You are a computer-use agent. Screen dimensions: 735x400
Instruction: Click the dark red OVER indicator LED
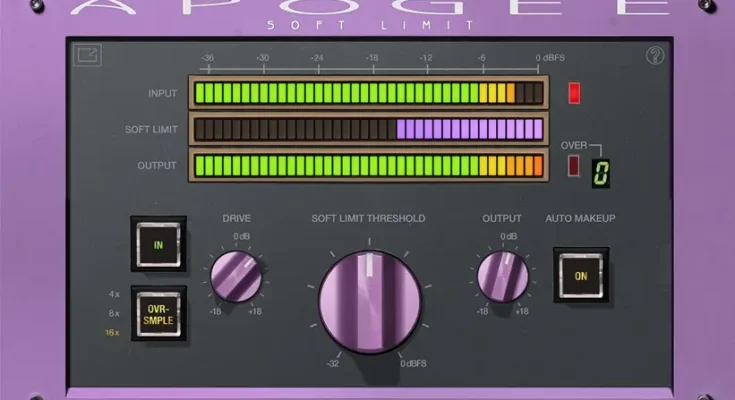point(573,166)
